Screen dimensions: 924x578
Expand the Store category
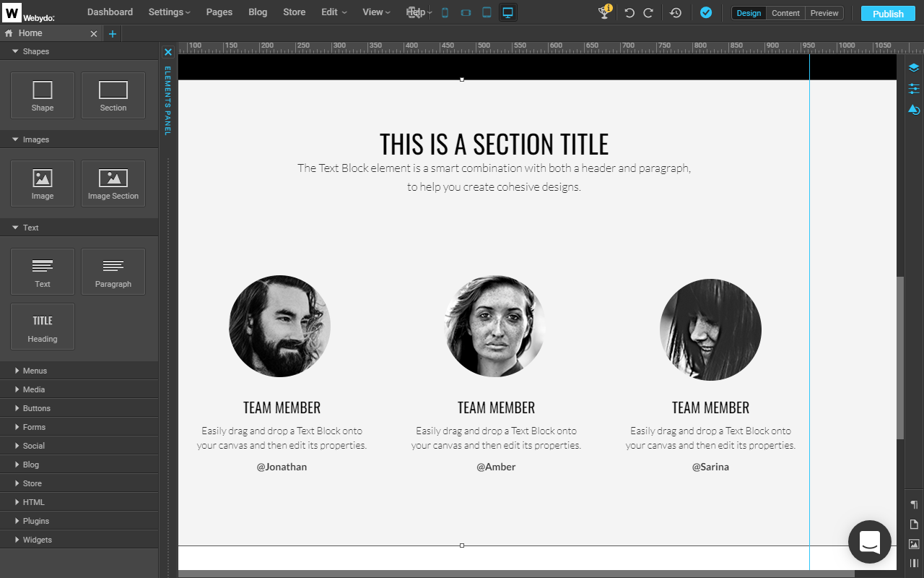(x=79, y=483)
